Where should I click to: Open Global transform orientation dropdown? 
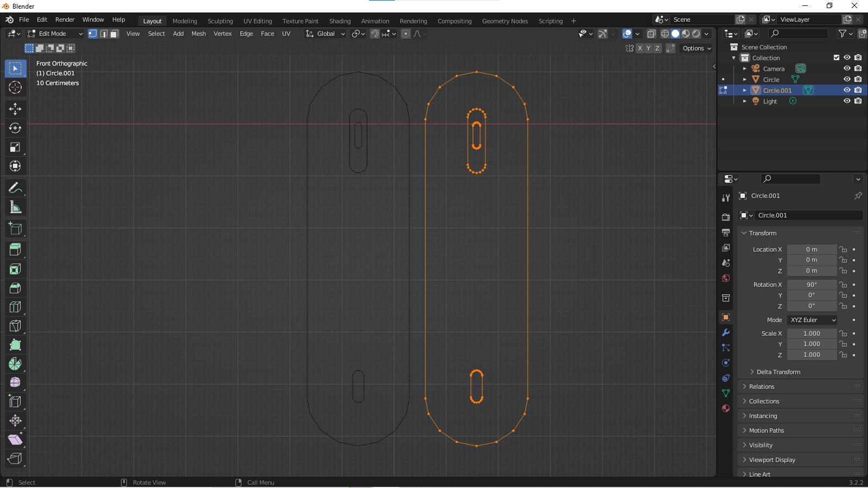[325, 34]
